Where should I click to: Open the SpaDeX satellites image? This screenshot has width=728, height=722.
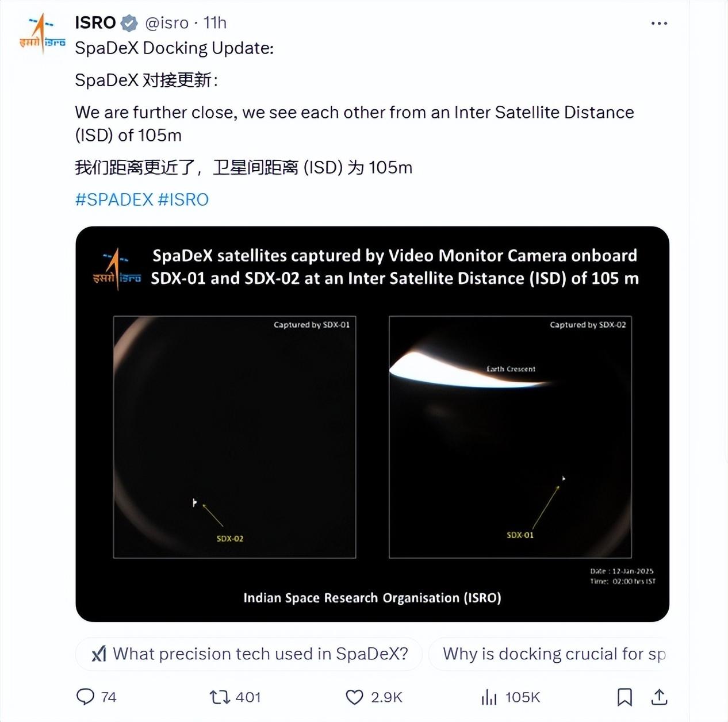pyautogui.click(x=372, y=424)
